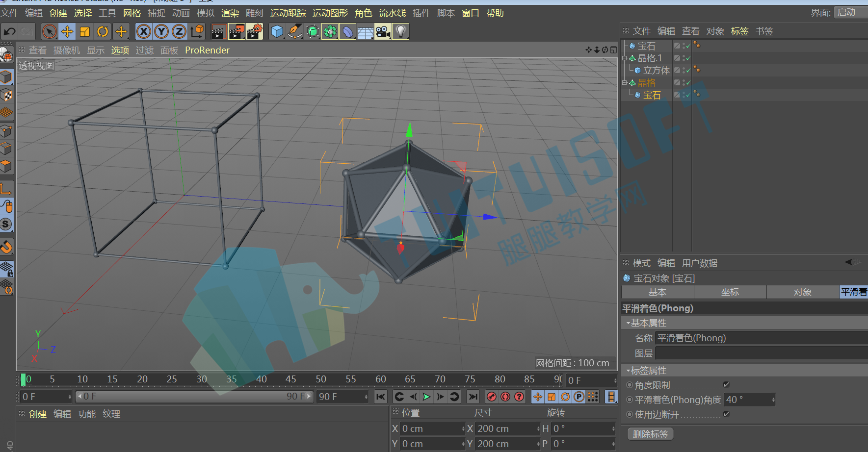The height and width of the screenshot is (452, 868).
Task: Open the 运动图形 menu
Action: click(x=330, y=13)
